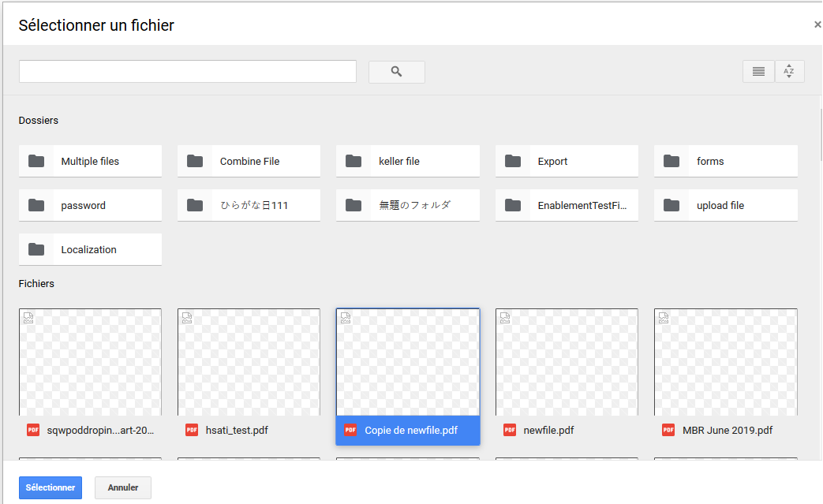Click inside the search input field
The width and height of the screenshot is (823, 504).
(x=187, y=71)
